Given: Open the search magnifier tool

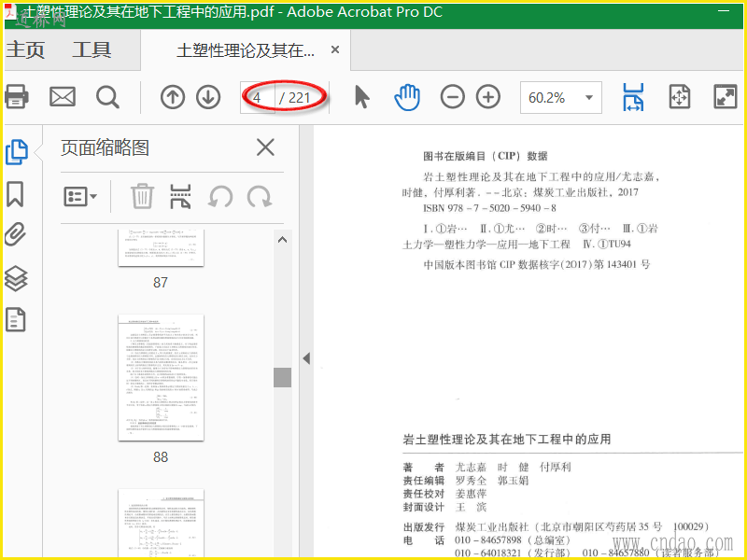Looking at the screenshot, I should coord(107,98).
